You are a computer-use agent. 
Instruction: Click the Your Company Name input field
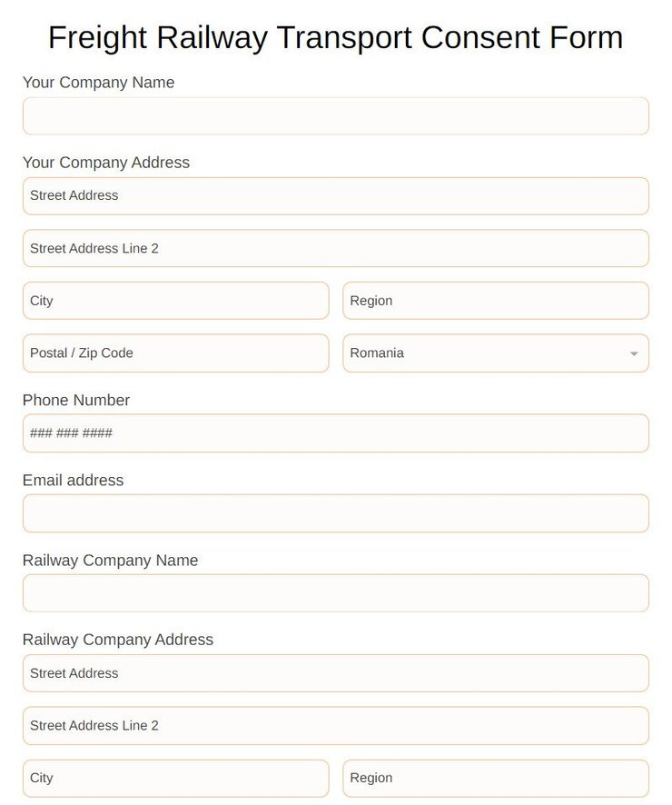(335, 115)
